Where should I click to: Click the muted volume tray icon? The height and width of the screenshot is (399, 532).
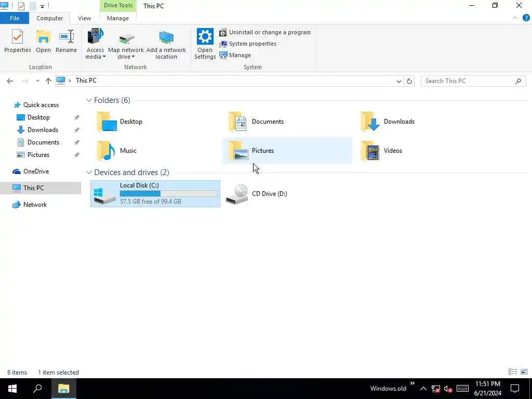pyautogui.click(x=448, y=389)
